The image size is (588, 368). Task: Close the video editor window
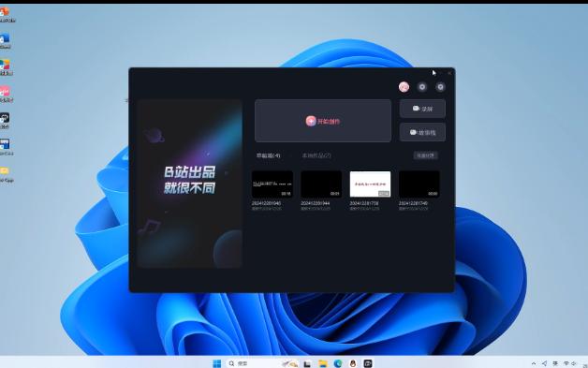[449, 73]
